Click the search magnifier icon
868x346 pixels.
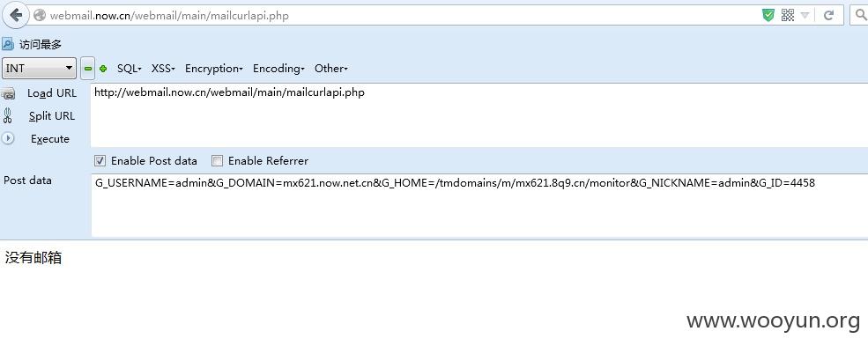[860, 16]
